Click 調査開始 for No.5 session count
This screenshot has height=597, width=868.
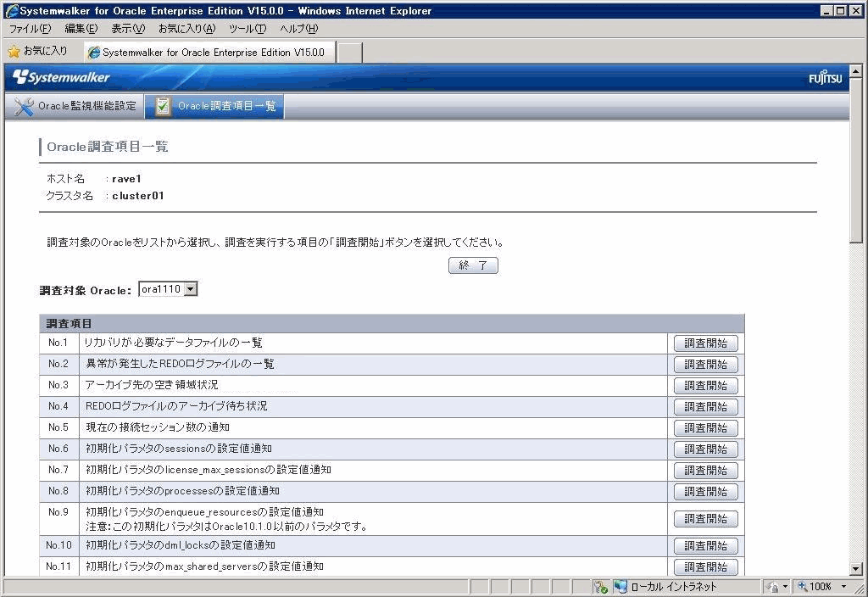(706, 428)
